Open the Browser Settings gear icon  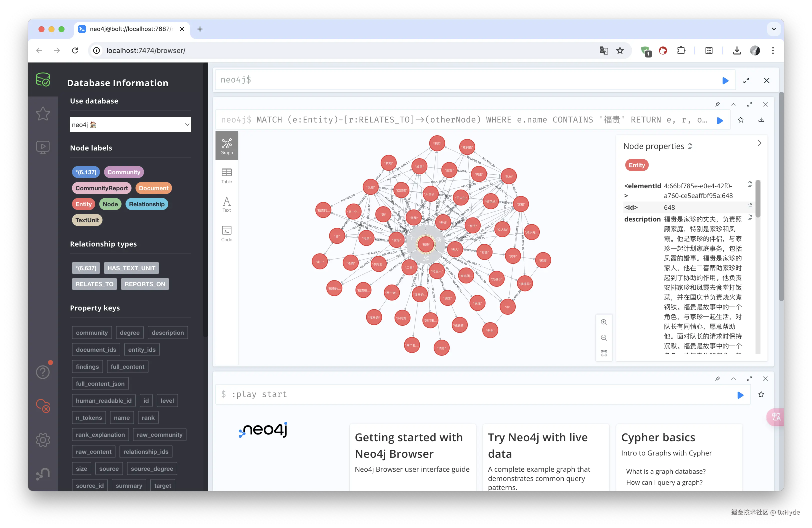43,439
